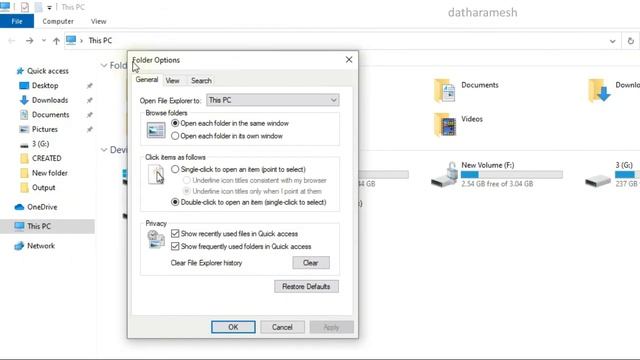Click the Network icon in the sidebar
The width and height of the screenshot is (640, 360).
[19, 246]
